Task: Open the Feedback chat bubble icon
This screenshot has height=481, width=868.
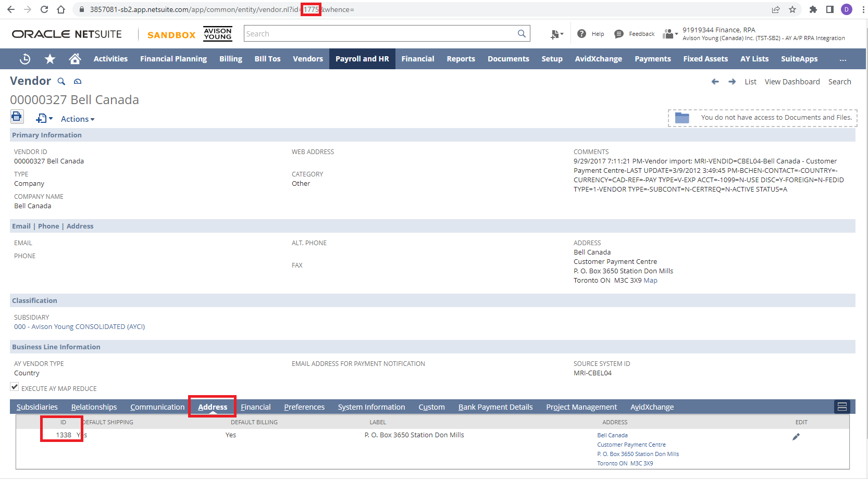Action: tap(619, 34)
